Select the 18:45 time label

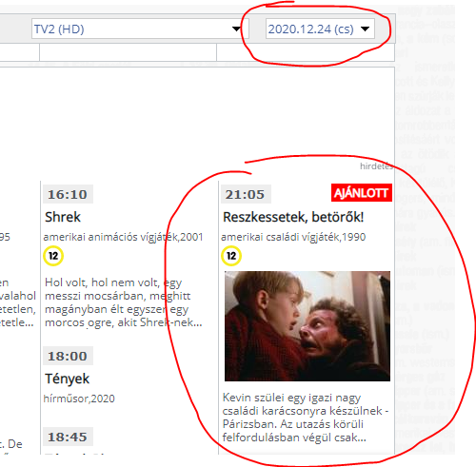(x=68, y=437)
